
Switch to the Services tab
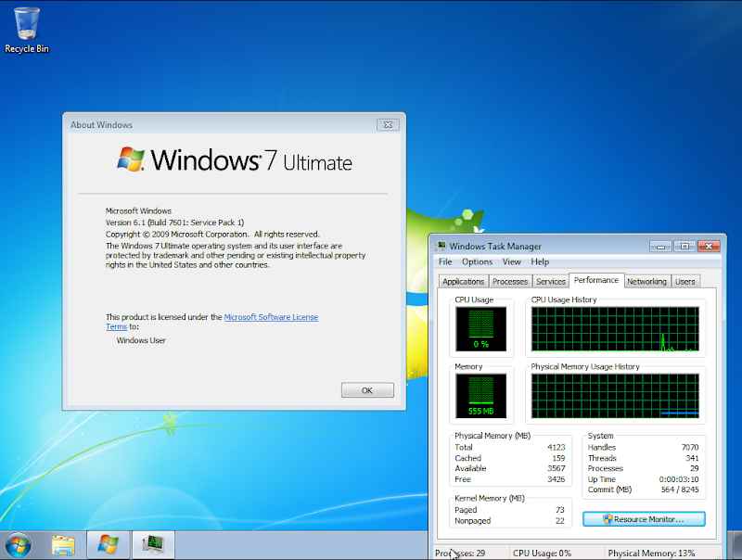(551, 282)
